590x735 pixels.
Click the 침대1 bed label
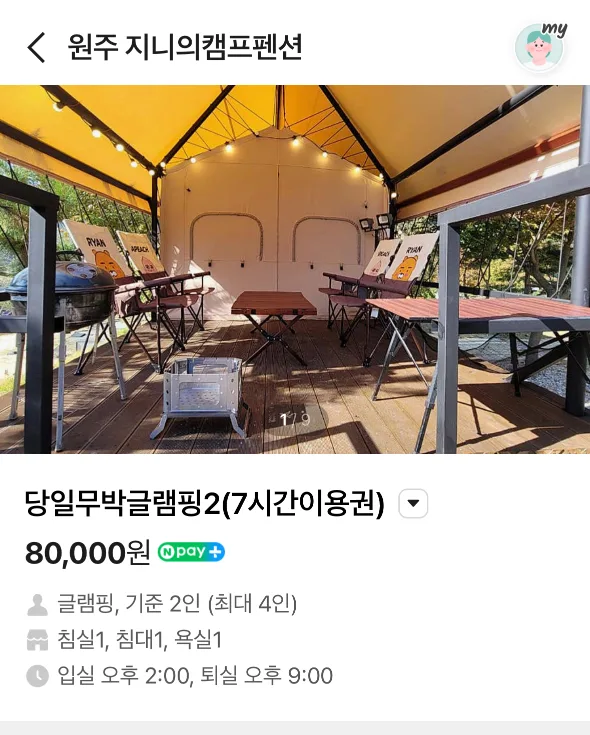tap(139, 640)
